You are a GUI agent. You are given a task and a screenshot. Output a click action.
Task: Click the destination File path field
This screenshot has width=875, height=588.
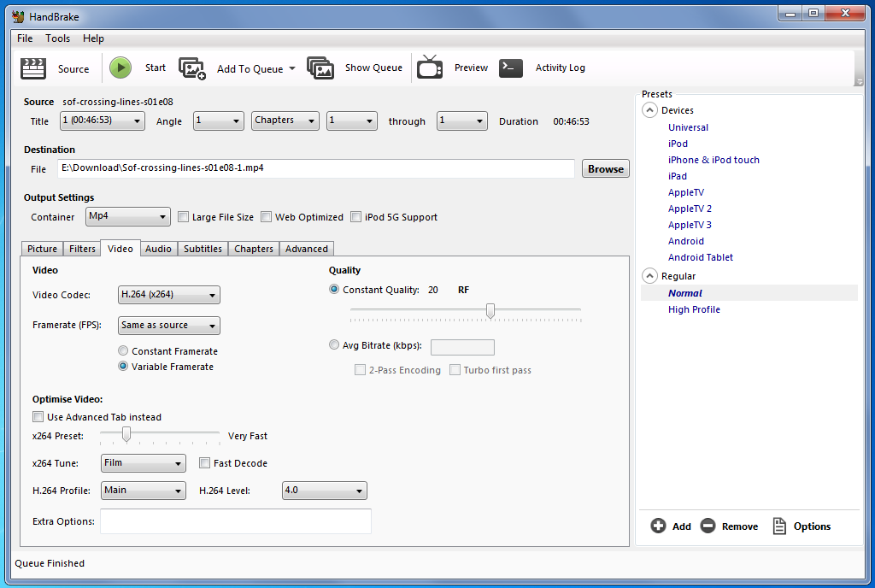(x=316, y=168)
